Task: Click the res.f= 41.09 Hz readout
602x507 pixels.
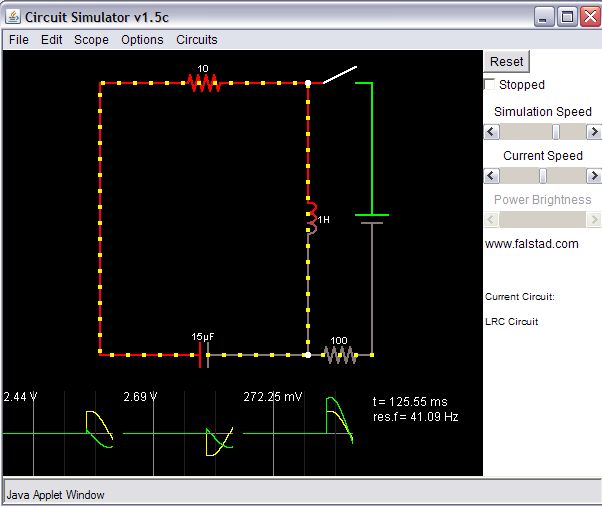Action: (415, 417)
